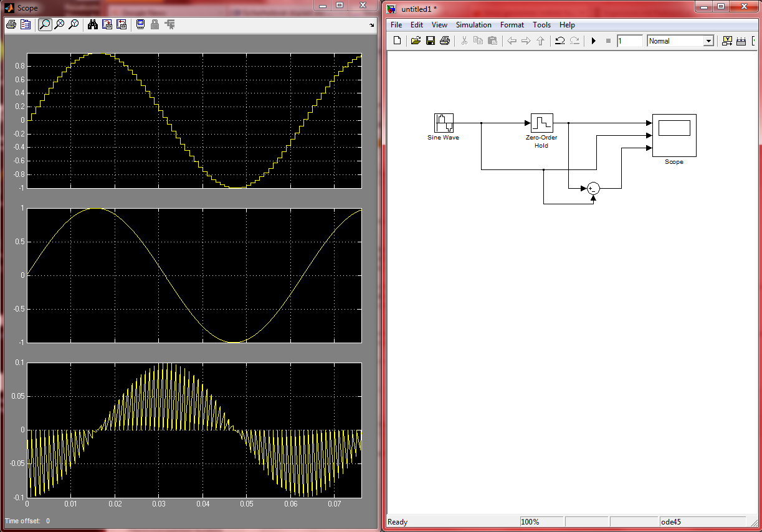Screen dimensions: 762x532
Task: Click the Autoscale binoculars icon
Action: point(93,25)
